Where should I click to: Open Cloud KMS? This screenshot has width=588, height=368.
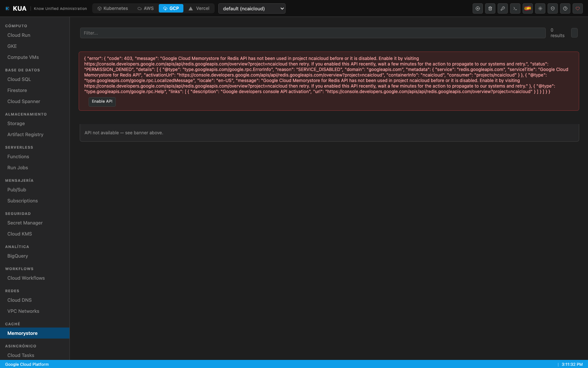click(35, 234)
